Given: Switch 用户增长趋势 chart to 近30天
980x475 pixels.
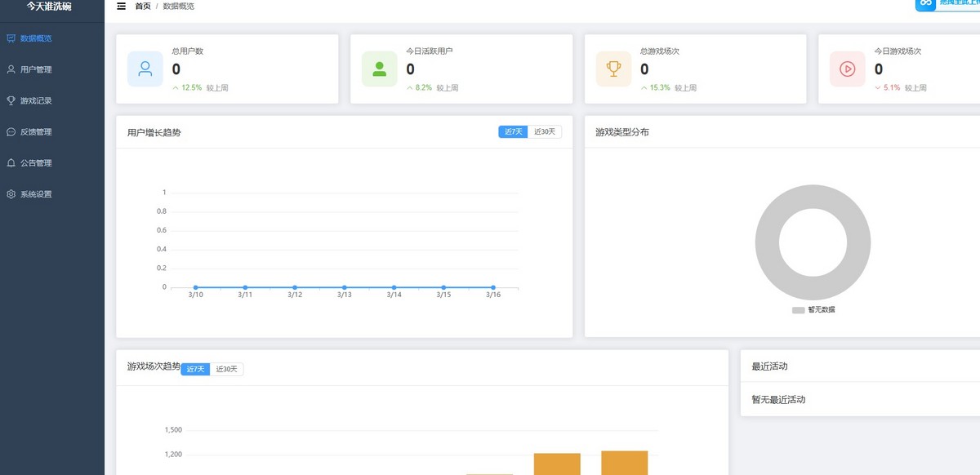Looking at the screenshot, I should click(545, 132).
